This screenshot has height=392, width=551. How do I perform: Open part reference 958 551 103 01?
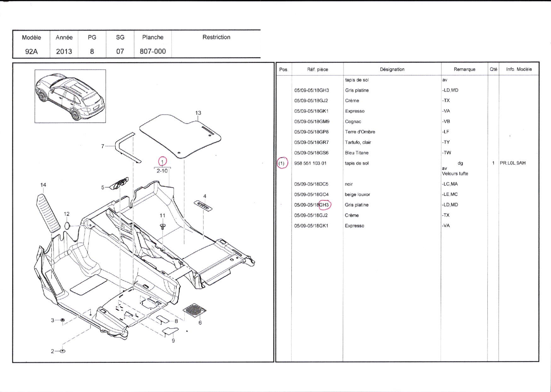point(310,163)
